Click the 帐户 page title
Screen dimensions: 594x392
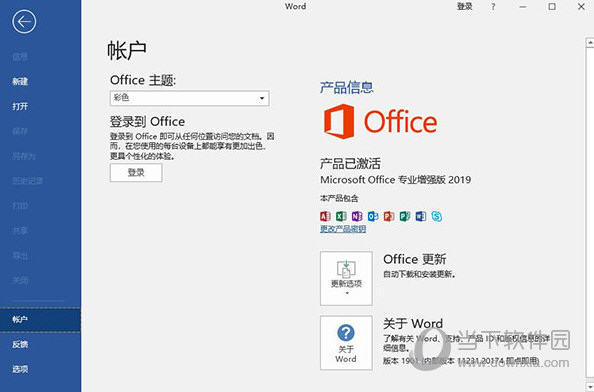tap(127, 50)
